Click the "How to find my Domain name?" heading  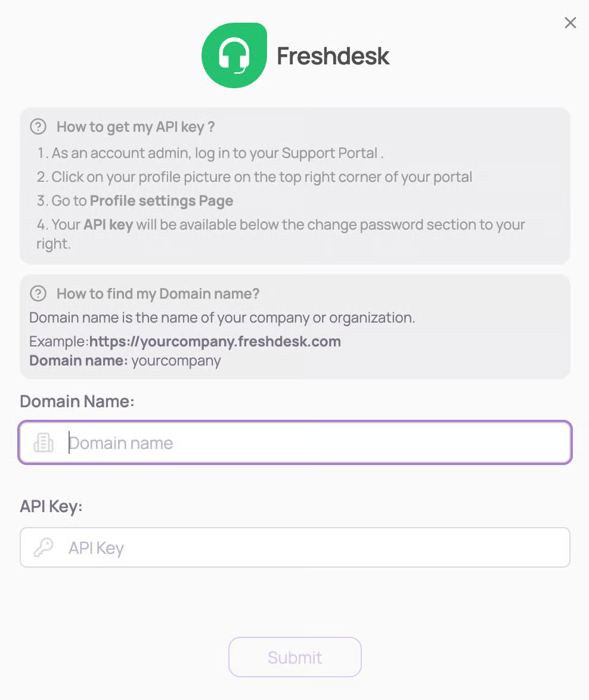click(158, 293)
